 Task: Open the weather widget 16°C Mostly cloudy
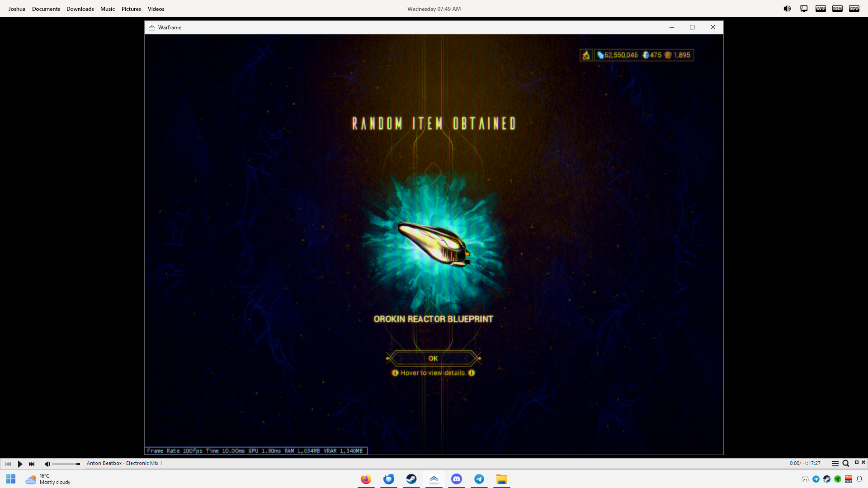pos(48,479)
